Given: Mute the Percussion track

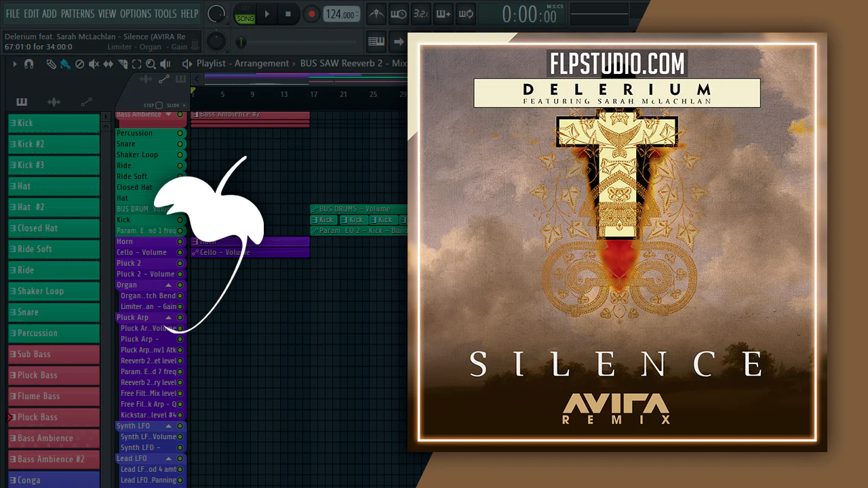Looking at the screenshot, I should pos(180,134).
